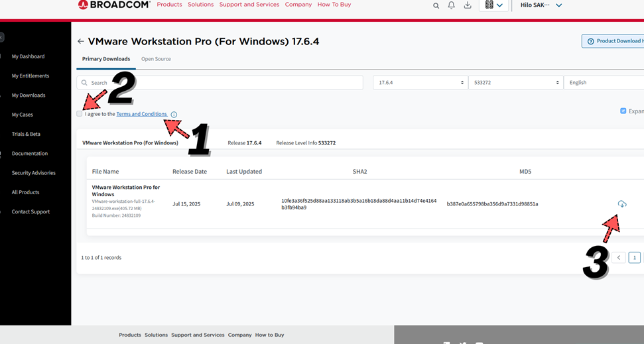Open the 17.6.4 version dropdown

point(420,83)
